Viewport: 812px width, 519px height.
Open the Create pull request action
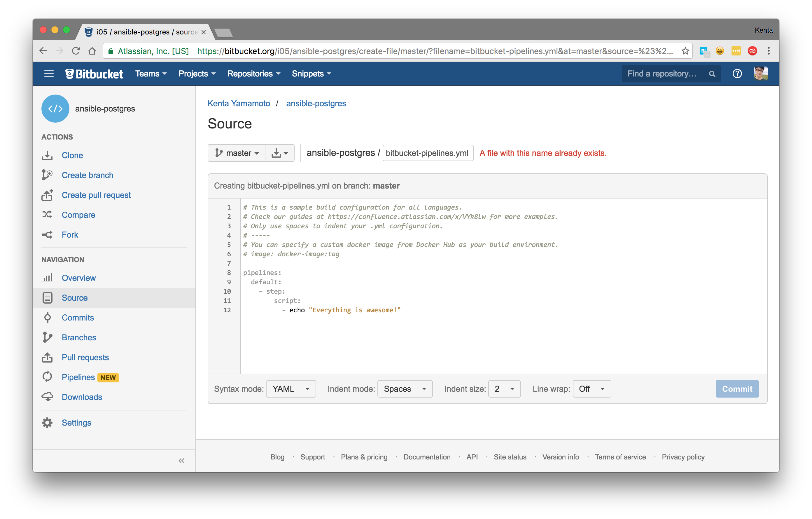48,195
